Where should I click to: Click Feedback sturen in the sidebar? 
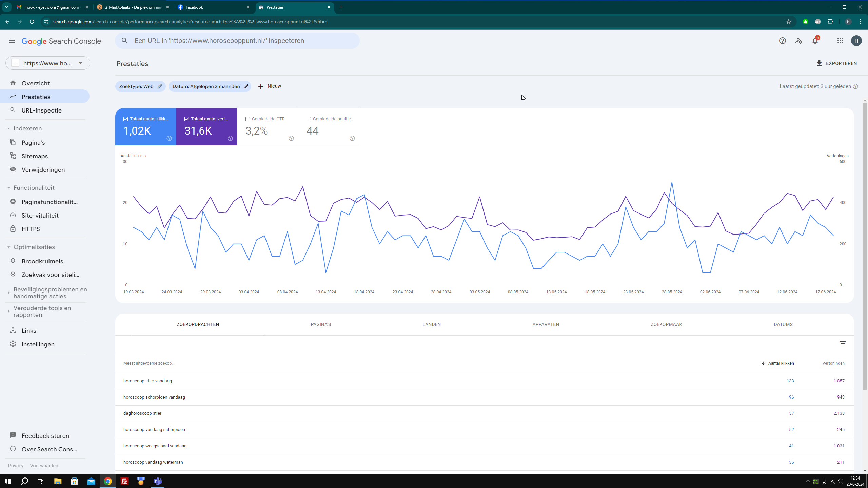pos(45,435)
